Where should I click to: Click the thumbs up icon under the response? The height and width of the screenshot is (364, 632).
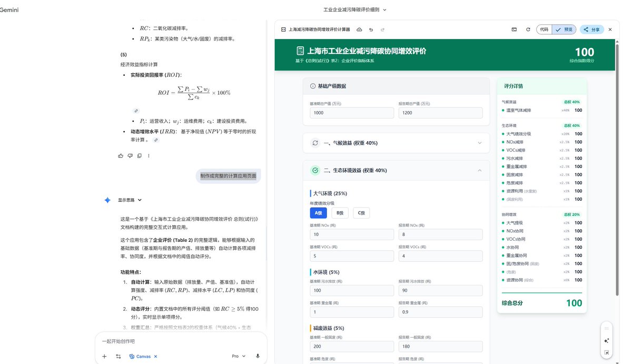121,156
